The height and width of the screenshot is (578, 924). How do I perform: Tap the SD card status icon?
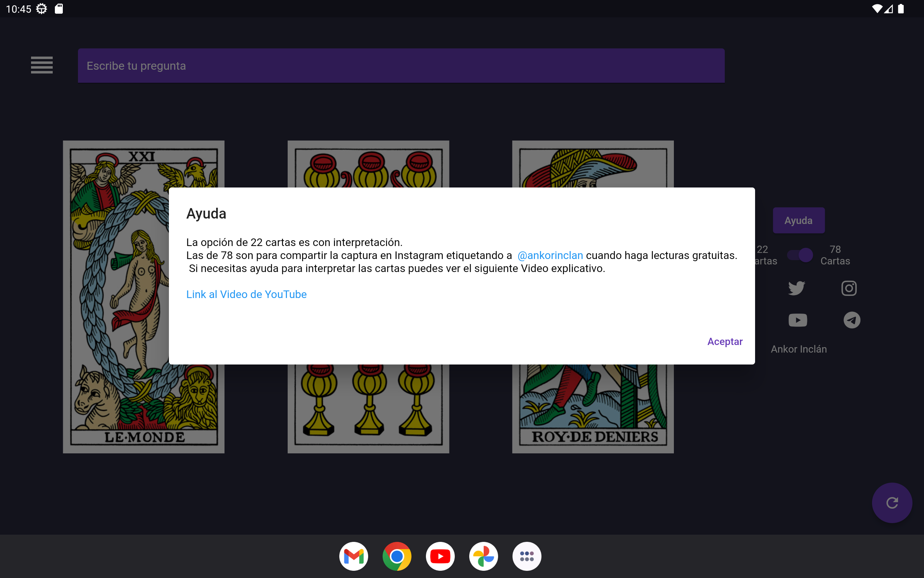pyautogui.click(x=59, y=9)
